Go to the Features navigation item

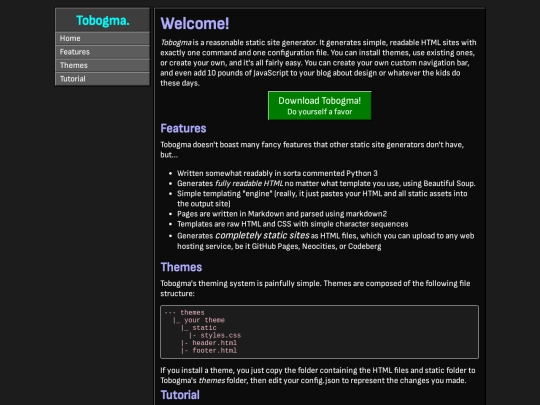point(102,52)
